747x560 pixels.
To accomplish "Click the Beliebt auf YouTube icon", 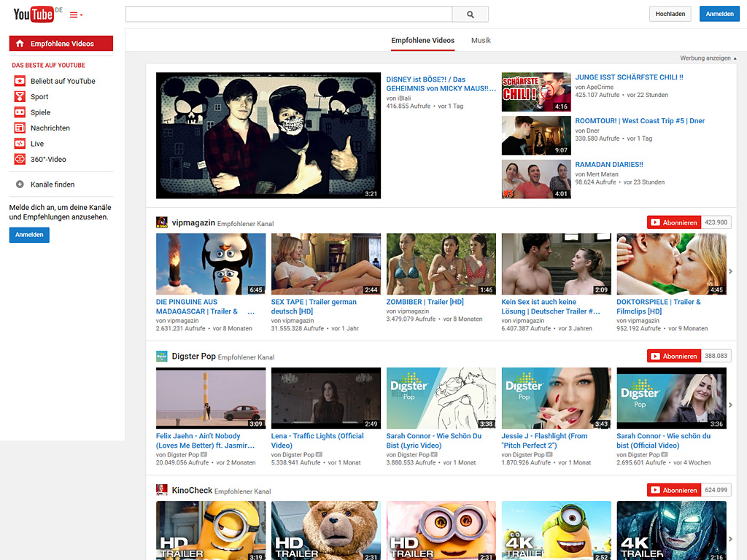I will [20, 81].
